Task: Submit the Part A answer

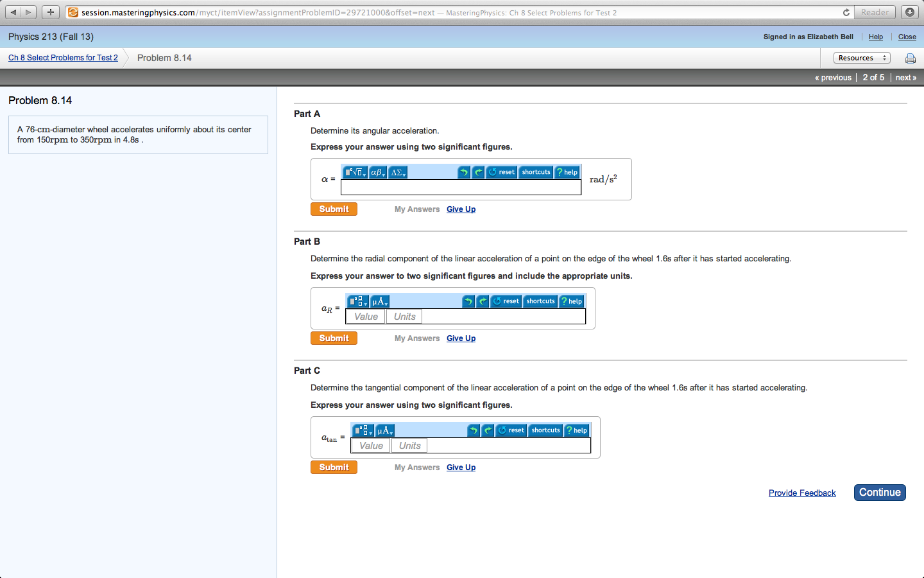Action: (334, 209)
